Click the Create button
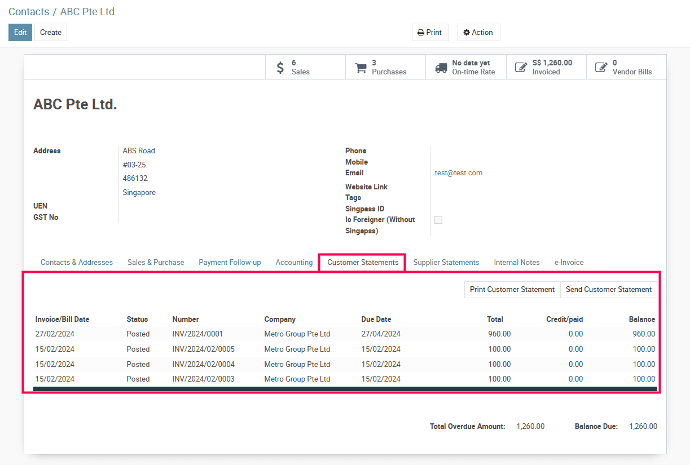Viewport: 690px width, 465px height. [x=51, y=32]
